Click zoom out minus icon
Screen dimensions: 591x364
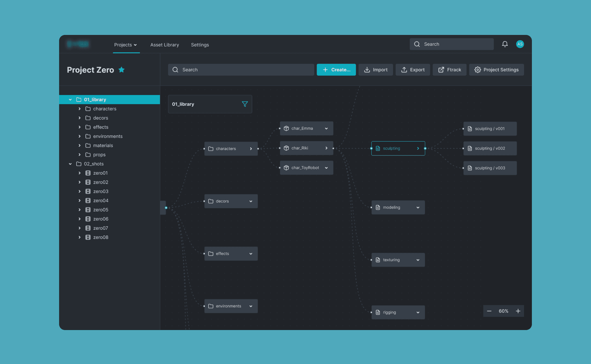[489, 311]
